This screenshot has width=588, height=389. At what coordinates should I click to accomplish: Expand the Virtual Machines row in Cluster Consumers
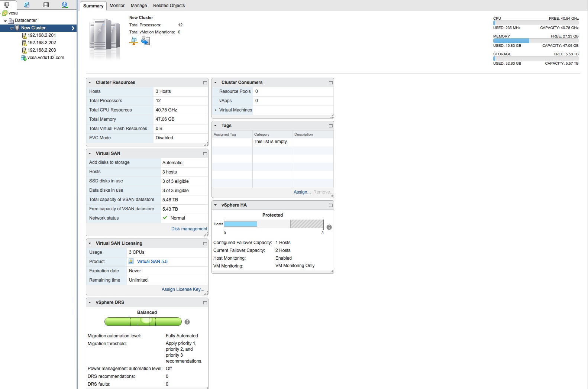[x=216, y=110]
